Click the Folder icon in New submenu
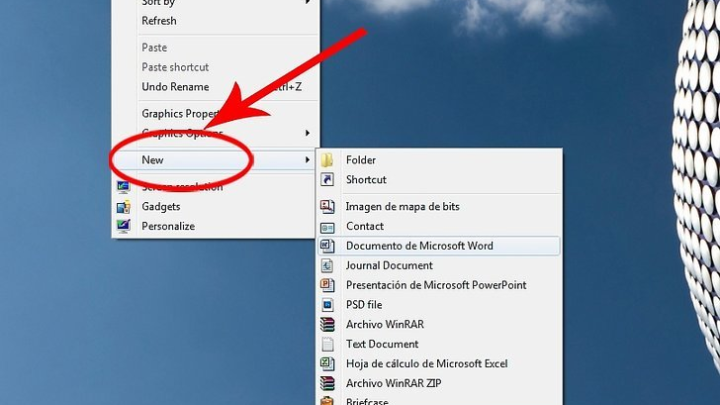This screenshot has height=405, width=720. (x=327, y=160)
